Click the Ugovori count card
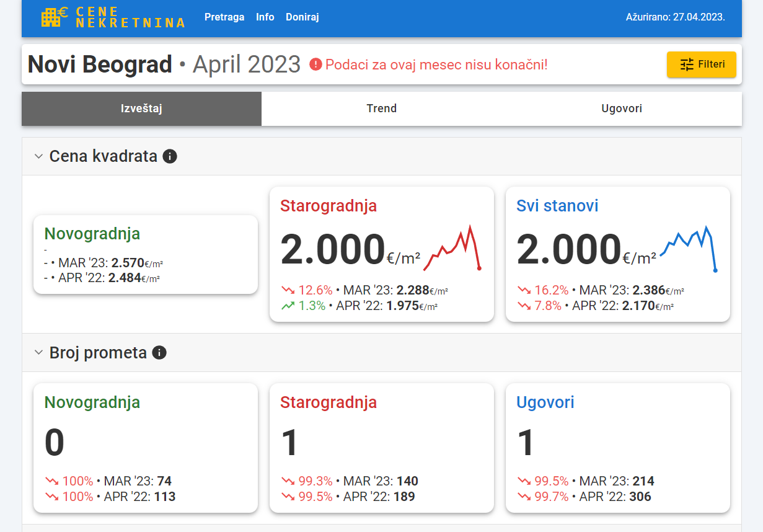763x532 pixels. pyautogui.click(x=617, y=448)
